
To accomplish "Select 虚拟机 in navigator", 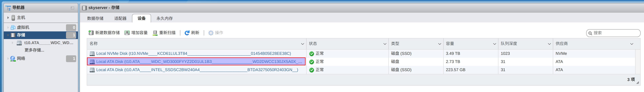I will click(x=23, y=27).
